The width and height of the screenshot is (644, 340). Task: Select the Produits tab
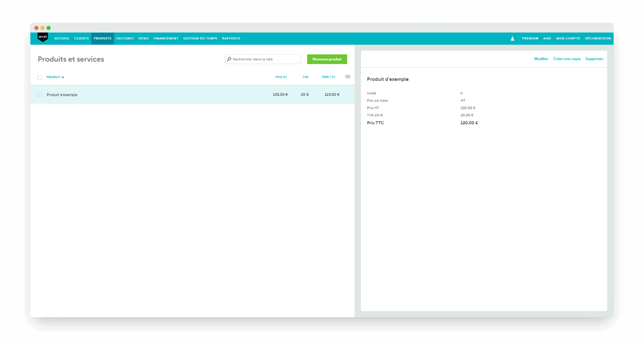click(102, 38)
